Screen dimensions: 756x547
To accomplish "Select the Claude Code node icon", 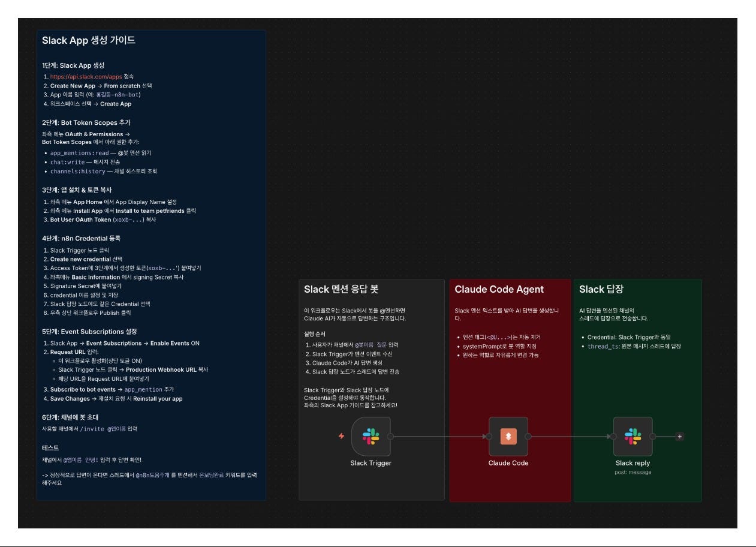I will (508, 437).
